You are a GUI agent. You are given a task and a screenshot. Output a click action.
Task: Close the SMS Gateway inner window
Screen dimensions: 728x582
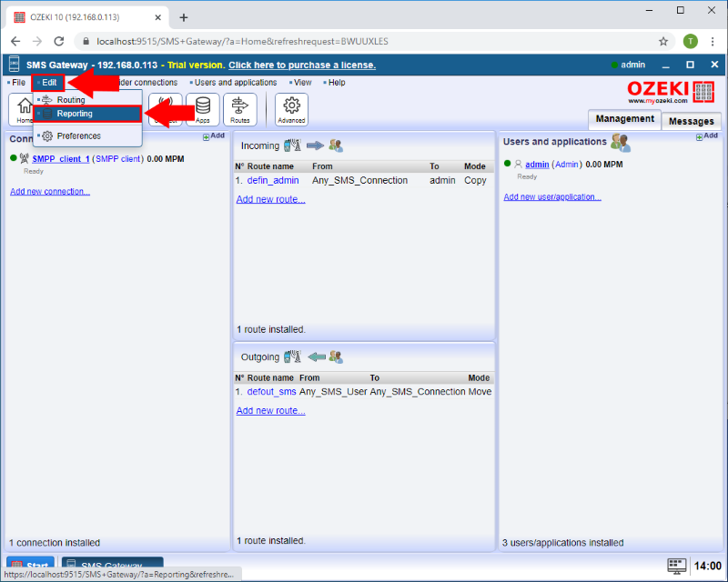tap(714, 65)
